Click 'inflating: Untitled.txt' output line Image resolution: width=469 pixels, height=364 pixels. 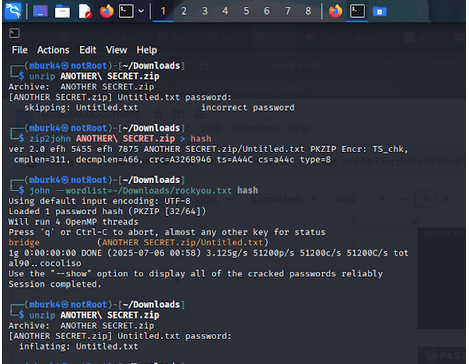79,347
